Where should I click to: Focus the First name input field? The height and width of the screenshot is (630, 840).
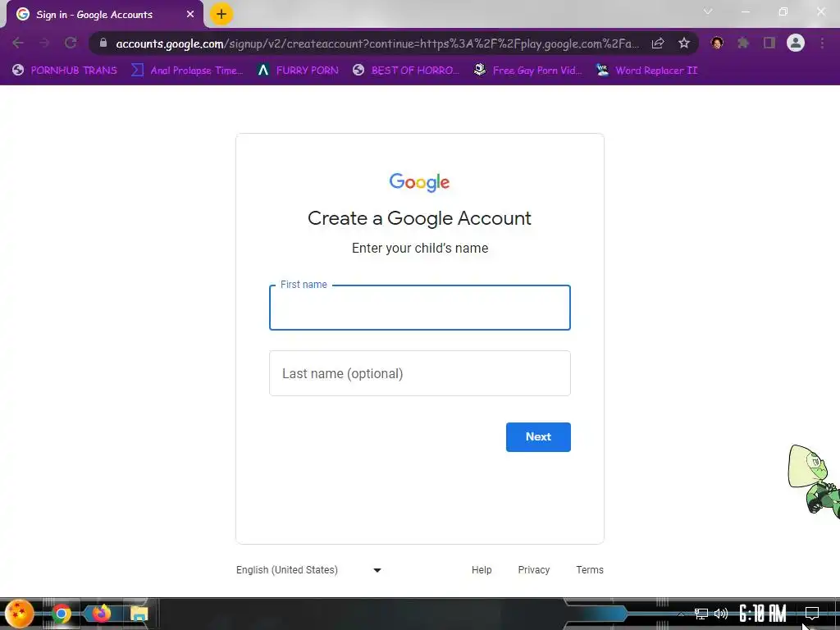pyautogui.click(x=419, y=308)
